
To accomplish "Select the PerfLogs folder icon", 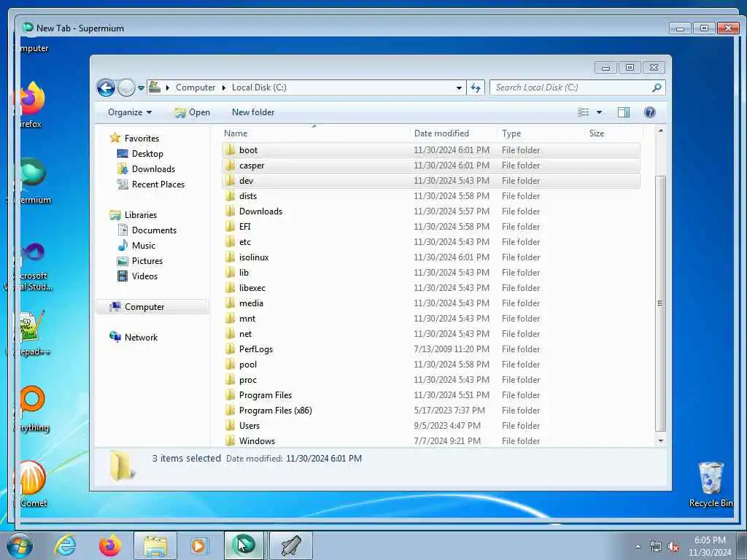I will point(230,349).
